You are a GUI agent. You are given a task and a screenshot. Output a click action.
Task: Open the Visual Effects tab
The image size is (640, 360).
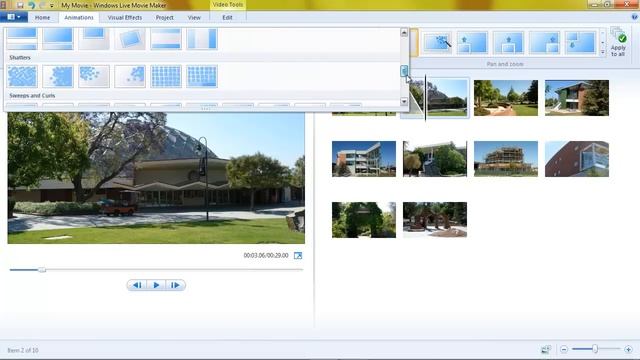tap(125, 18)
